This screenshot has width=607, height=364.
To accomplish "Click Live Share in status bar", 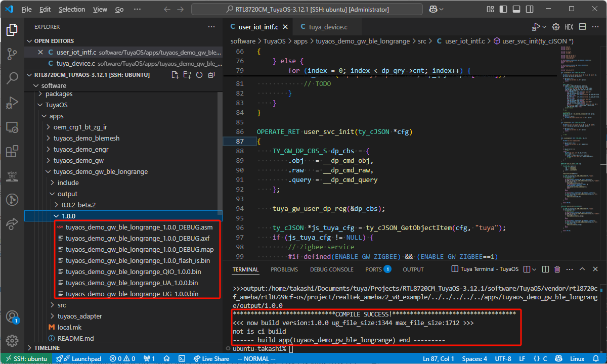I will (x=210, y=359).
